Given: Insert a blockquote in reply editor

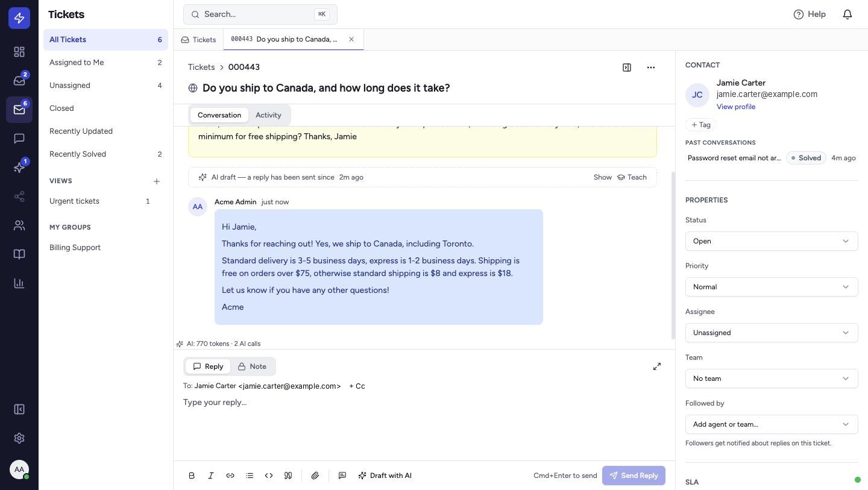Looking at the screenshot, I should (288, 476).
